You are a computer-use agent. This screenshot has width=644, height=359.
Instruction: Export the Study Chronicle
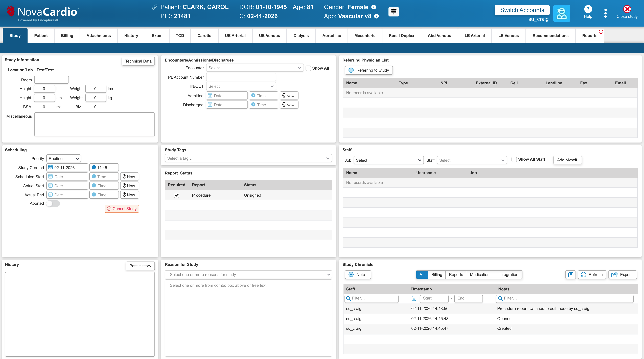(622, 275)
